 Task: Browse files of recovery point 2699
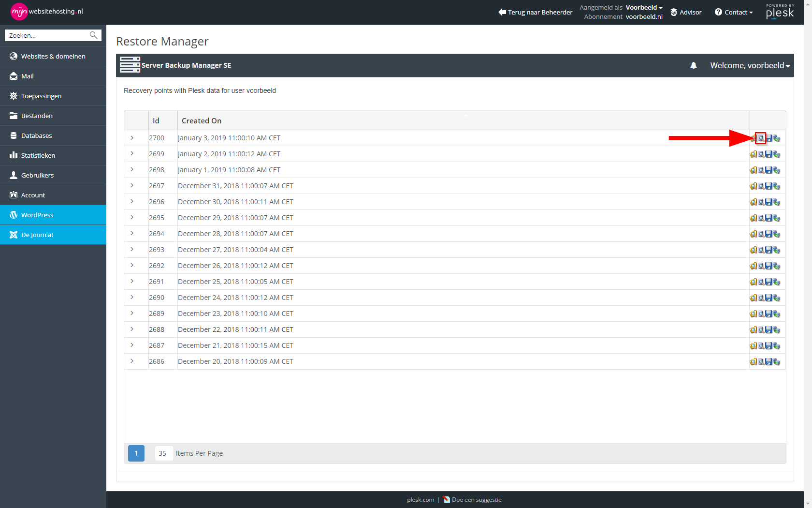(753, 154)
